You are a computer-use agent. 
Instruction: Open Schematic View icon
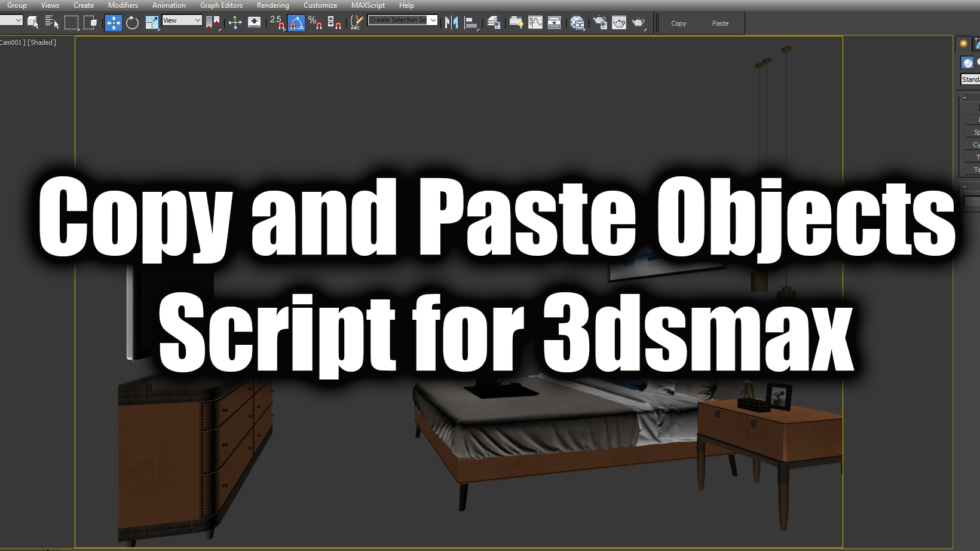click(x=555, y=23)
